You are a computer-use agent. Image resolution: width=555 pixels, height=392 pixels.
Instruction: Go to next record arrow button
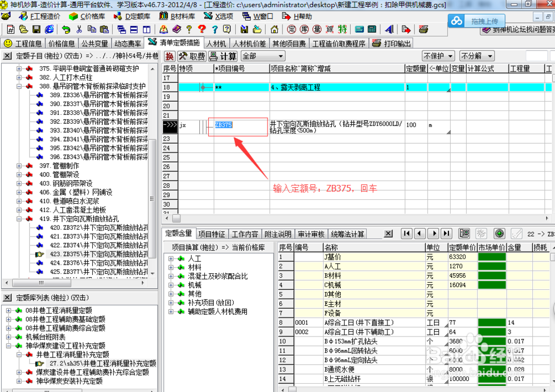pyautogui.click(x=433, y=233)
